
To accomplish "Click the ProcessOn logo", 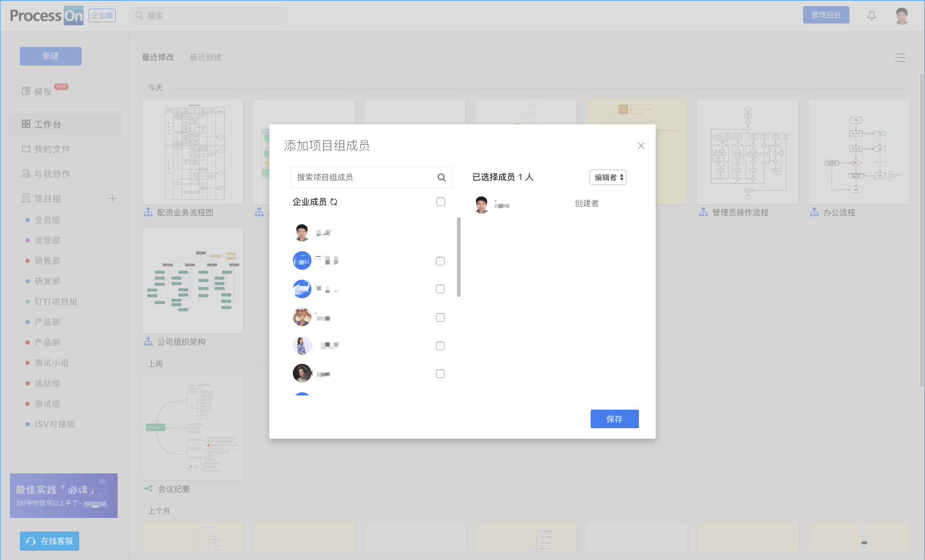I will pos(46,15).
